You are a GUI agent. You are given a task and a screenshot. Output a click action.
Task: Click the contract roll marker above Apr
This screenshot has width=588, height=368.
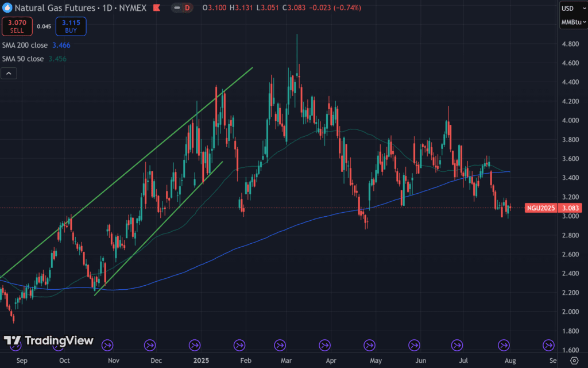(325, 345)
